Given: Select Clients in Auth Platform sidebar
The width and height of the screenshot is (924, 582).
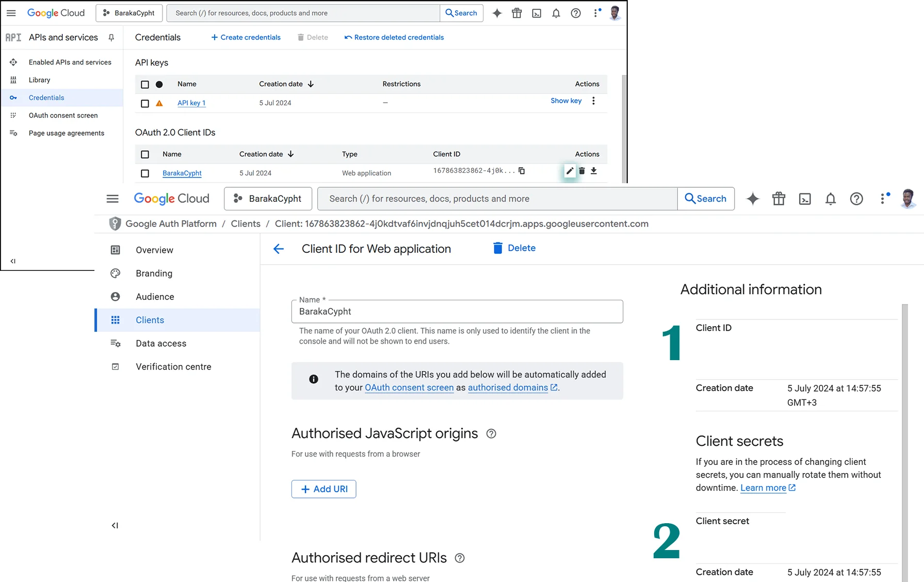Looking at the screenshot, I should pos(177,320).
